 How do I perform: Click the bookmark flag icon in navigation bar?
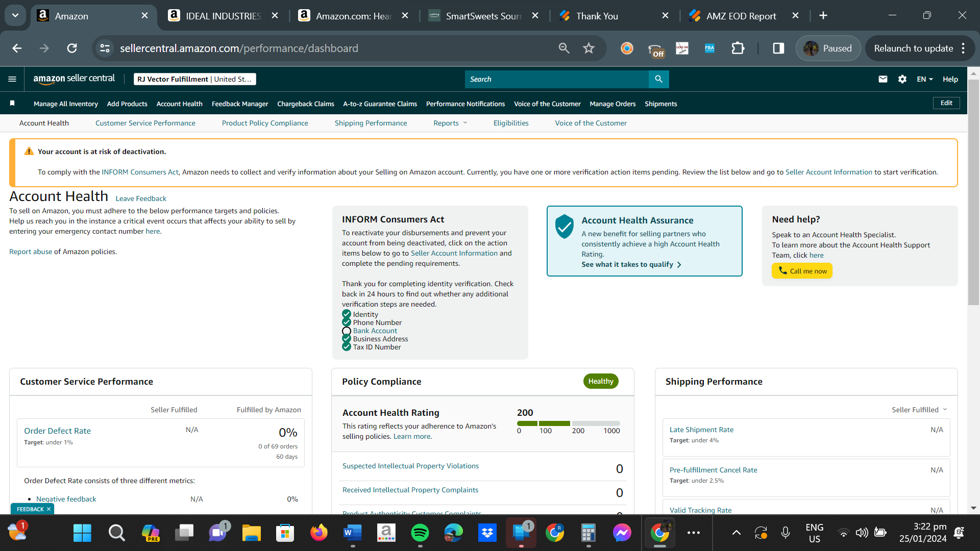click(x=12, y=104)
